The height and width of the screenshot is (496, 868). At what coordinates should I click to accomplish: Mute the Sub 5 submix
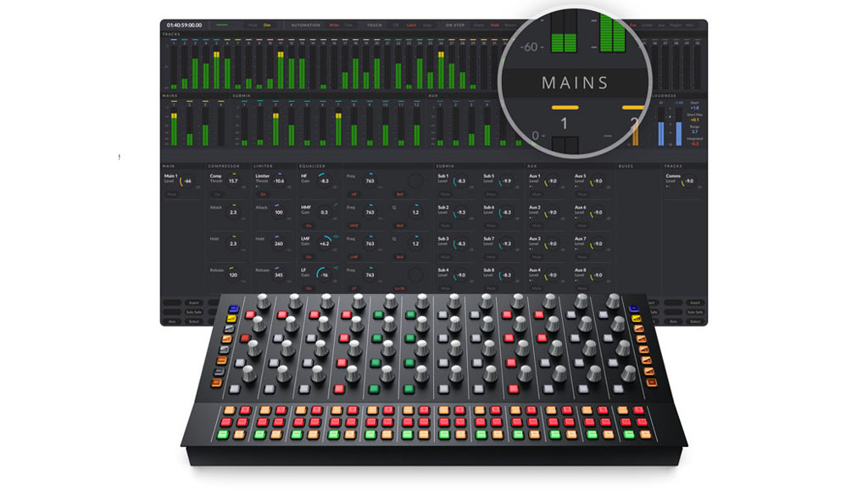pos(491,194)
